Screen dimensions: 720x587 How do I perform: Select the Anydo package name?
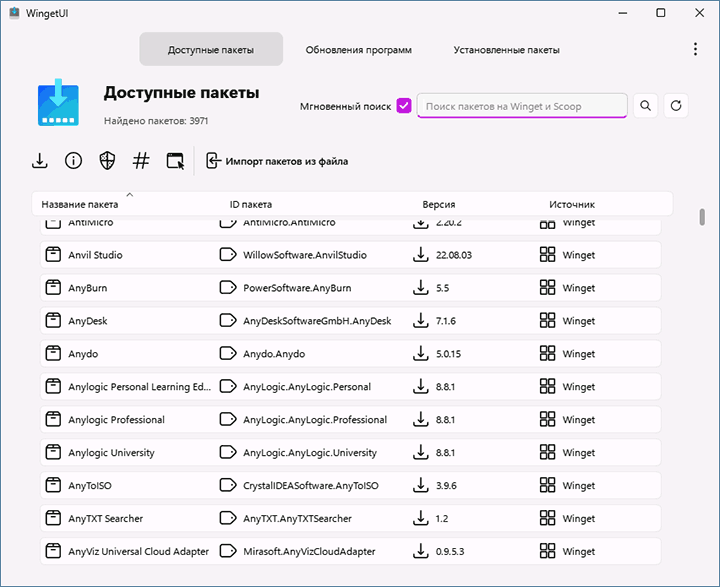pyautogui.click(x=83, y=354)
